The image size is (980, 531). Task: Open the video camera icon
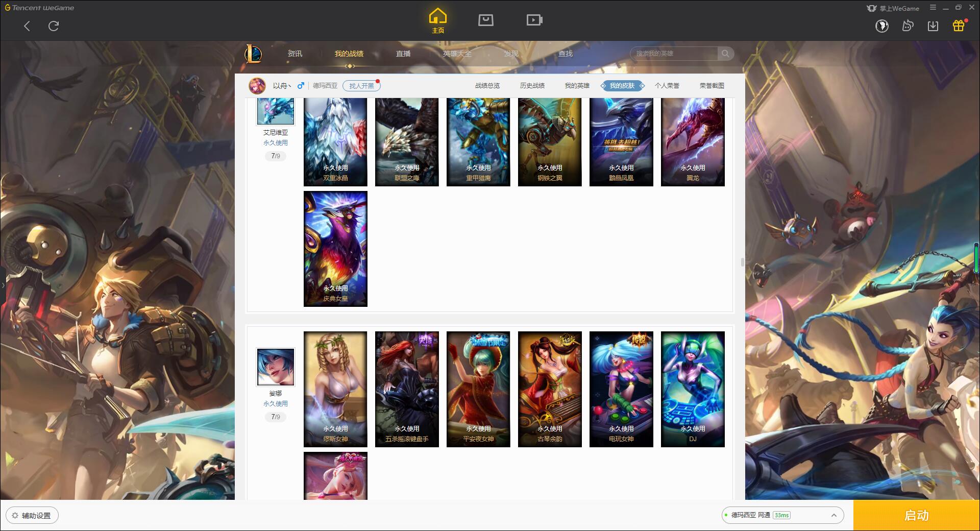pyautogui.click(x=534, y=20)
